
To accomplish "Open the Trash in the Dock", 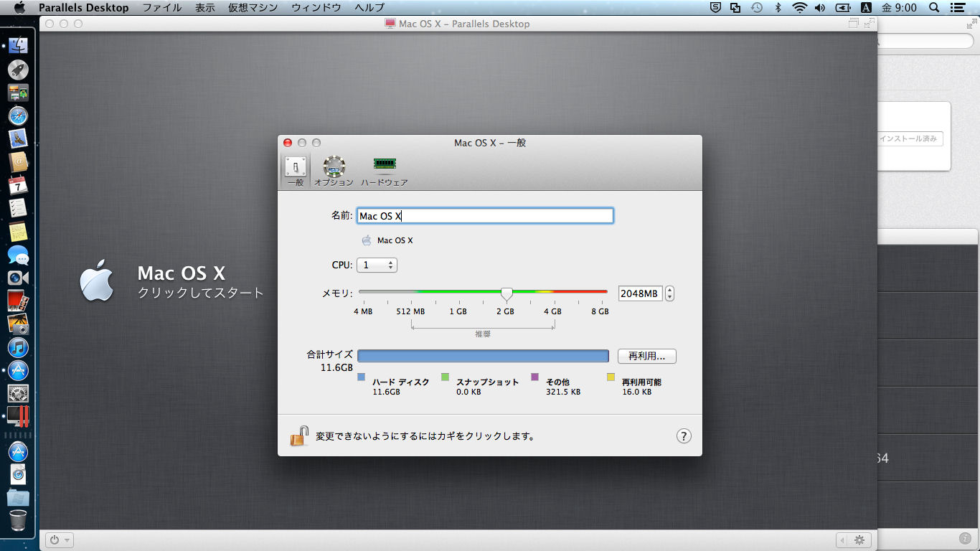I will click(x=18, y=519).
